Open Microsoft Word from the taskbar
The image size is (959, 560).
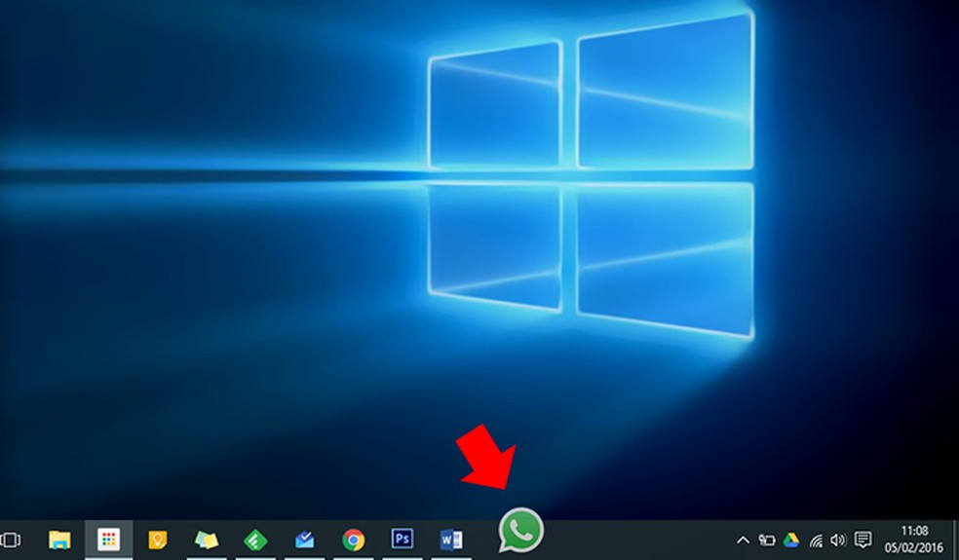click(451, 540)
